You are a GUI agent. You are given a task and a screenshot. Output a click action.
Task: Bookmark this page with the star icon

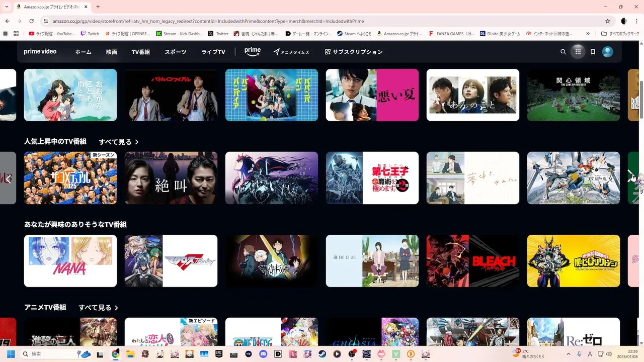[x=608, y=21]
